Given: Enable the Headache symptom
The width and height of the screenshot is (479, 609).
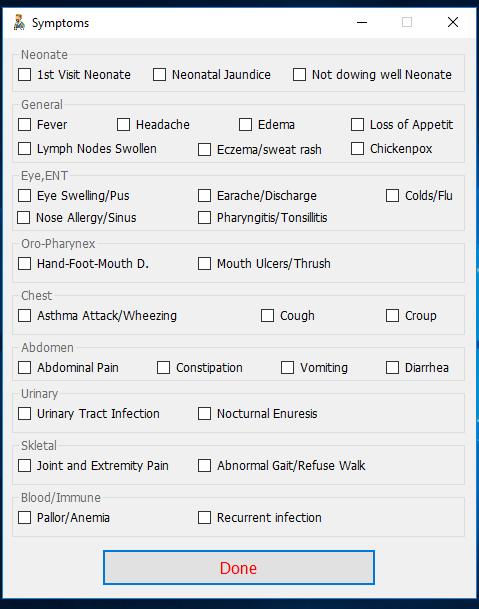Looking at the screenshot, I should point(124,125).
